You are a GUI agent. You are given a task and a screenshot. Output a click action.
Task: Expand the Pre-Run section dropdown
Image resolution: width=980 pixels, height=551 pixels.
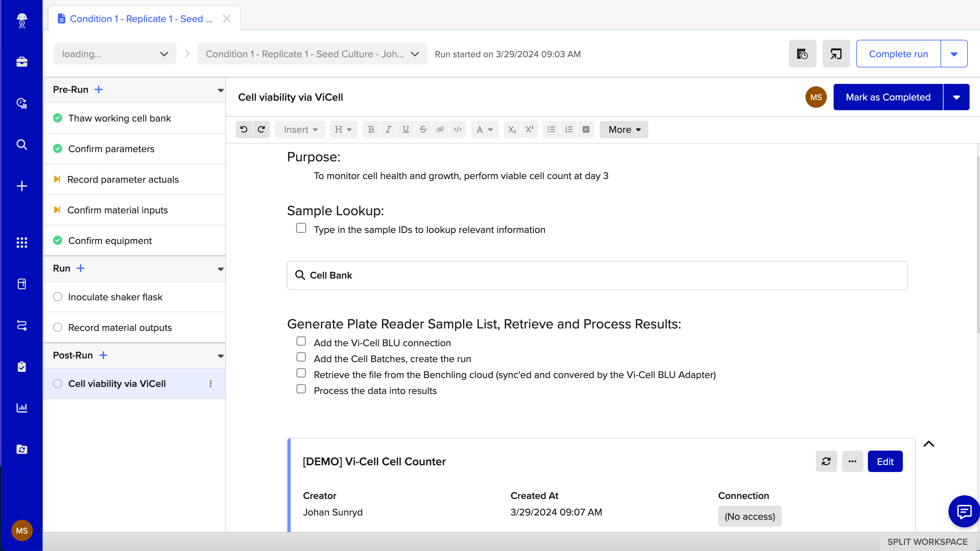[x=220, y=89]
